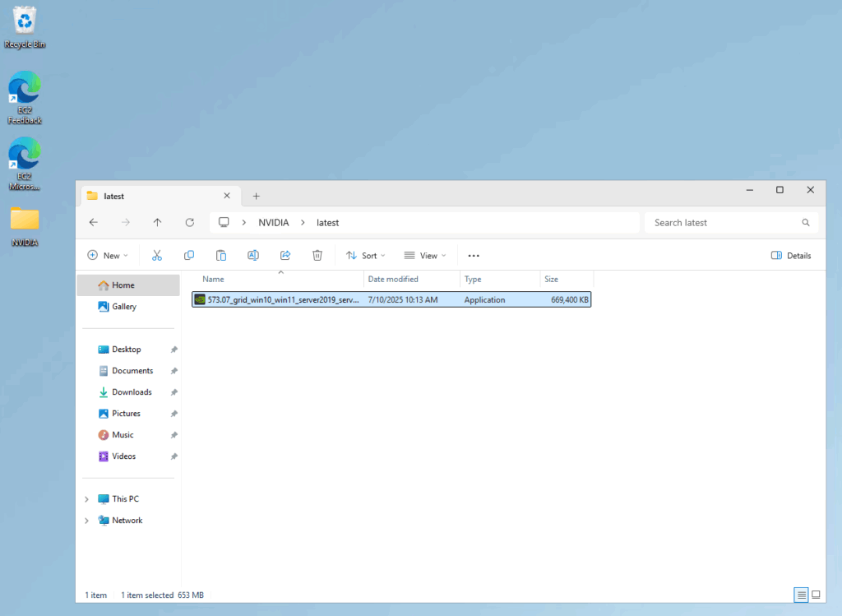This screenshot has width=842, height=616.
Task: Minimize the File Explorer window
Action: coord(750,190)
